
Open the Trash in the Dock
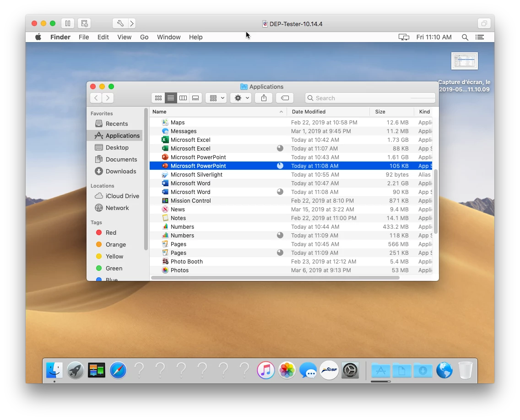tap(465, 370)
